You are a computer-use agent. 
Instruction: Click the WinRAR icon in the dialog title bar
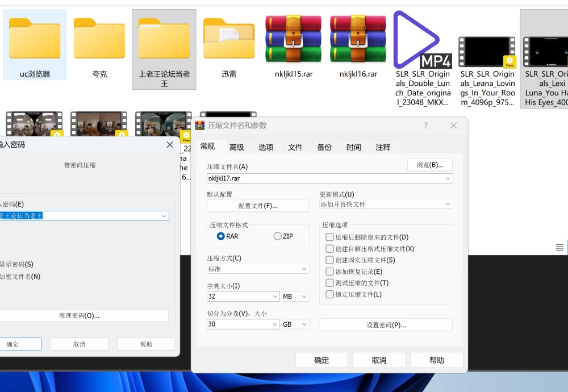pos(200,126)
